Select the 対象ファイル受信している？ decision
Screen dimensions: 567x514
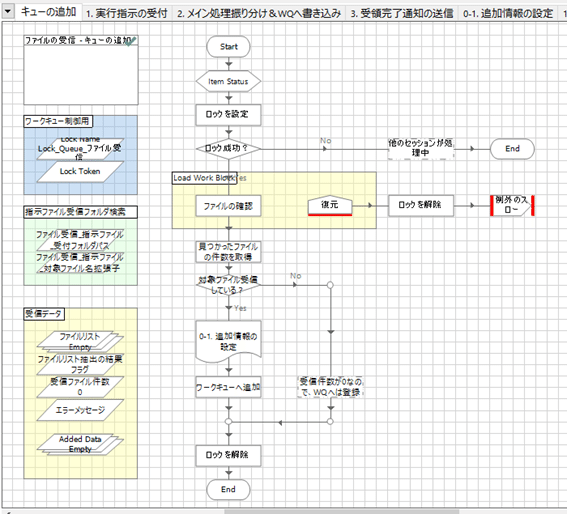pos(228,285)
